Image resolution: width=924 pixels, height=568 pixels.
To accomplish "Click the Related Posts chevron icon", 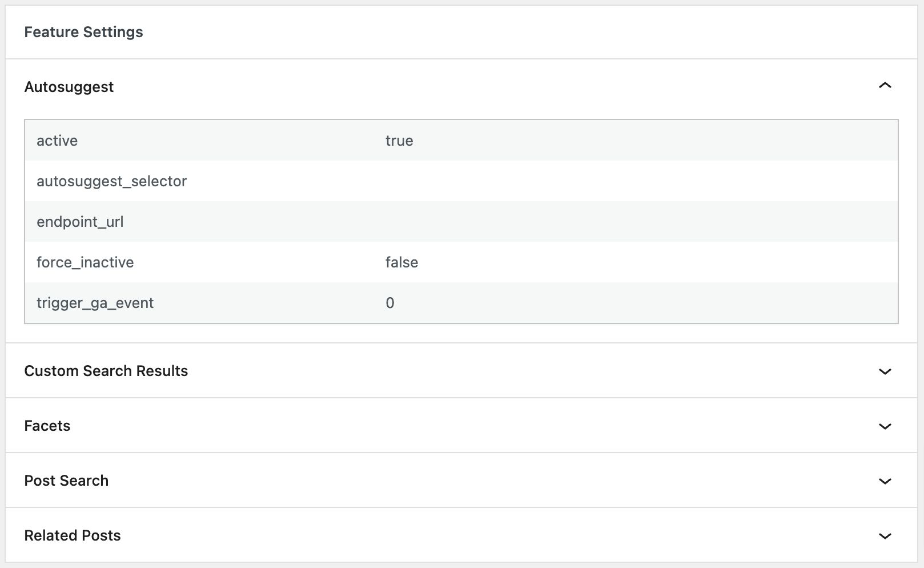I will 885,535.
